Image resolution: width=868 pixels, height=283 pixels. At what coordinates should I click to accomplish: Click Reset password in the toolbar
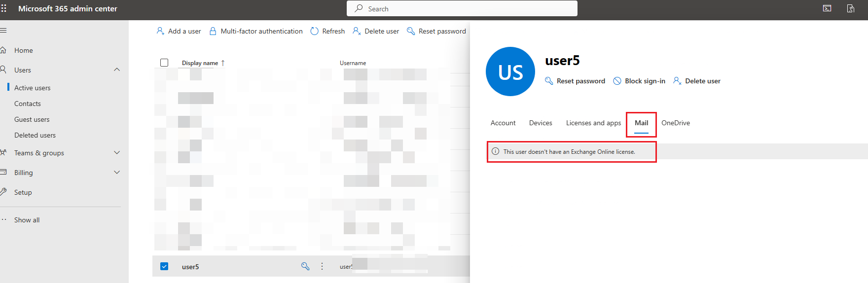[436, 31]
